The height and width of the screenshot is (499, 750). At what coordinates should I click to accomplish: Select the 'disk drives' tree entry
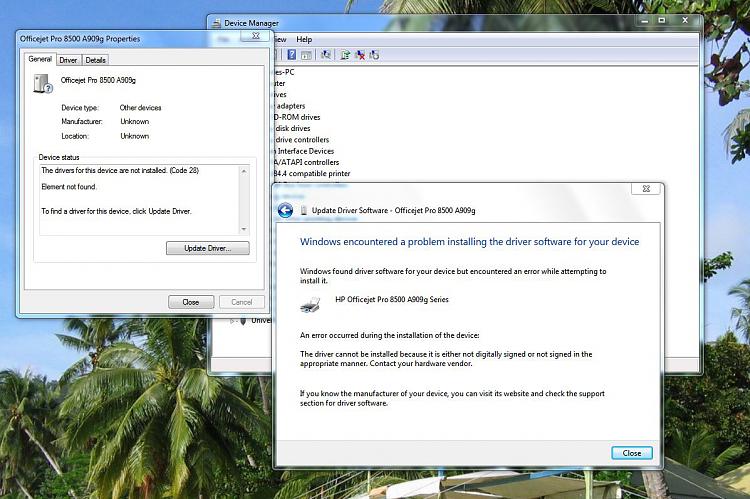tap(293, 129)
